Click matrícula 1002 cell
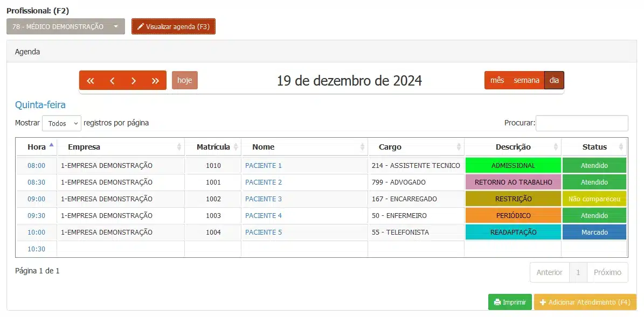 point(213,199)
